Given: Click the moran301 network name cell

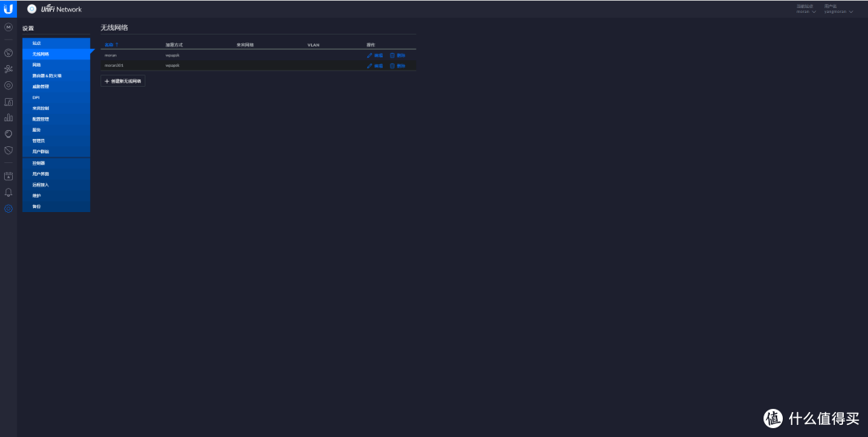Looking at the screenshot, I should (114, 66).
